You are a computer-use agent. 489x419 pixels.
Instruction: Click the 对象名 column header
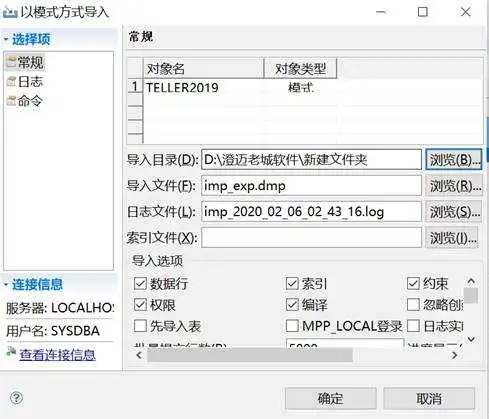[x=203, y=68]
